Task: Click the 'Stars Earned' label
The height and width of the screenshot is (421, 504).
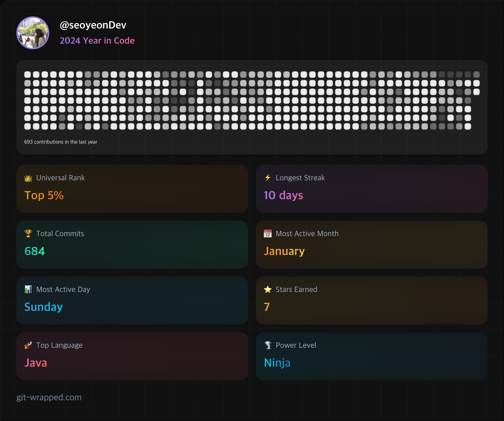Action: [x=296, y=289]
